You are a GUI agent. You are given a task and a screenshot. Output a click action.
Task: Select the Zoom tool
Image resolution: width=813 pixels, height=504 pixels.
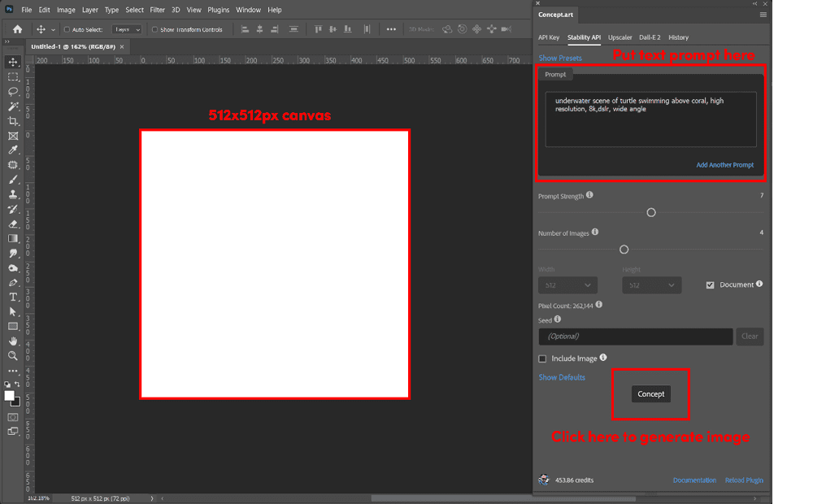[x=13, y=356]
